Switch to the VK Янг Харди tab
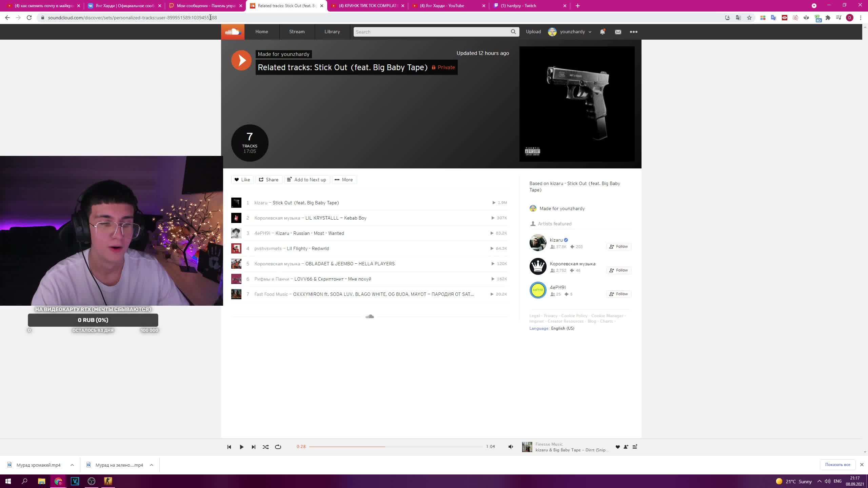Viewport: 868px width, 488px height. click(x=124, y=6)
